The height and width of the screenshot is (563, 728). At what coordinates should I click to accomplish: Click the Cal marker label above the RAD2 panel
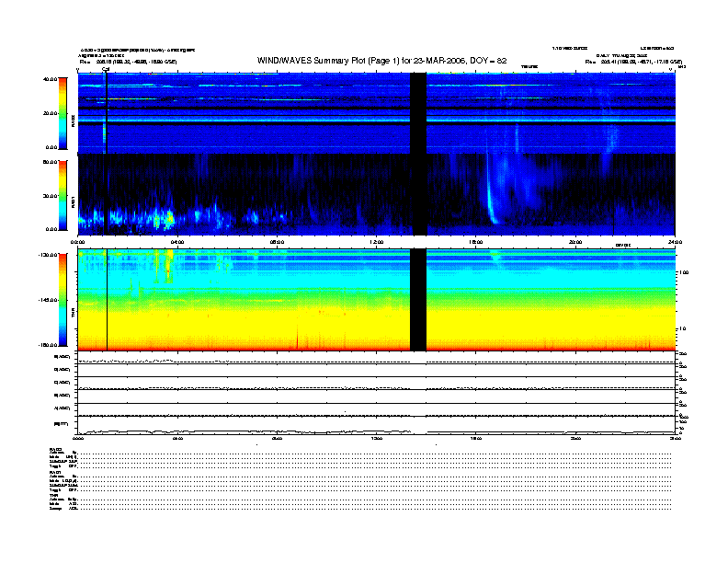(x=106, y=70)
